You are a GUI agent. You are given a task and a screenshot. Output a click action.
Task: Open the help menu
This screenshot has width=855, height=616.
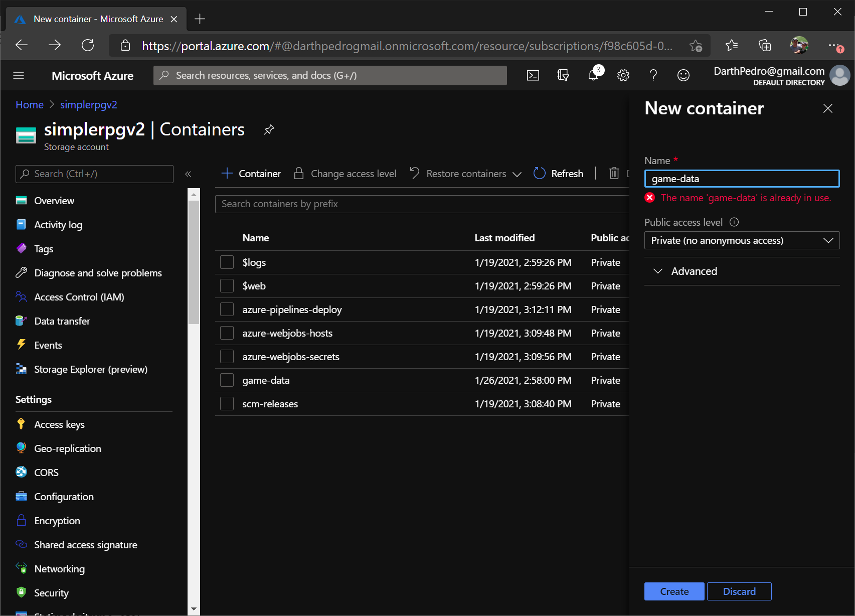653,75
